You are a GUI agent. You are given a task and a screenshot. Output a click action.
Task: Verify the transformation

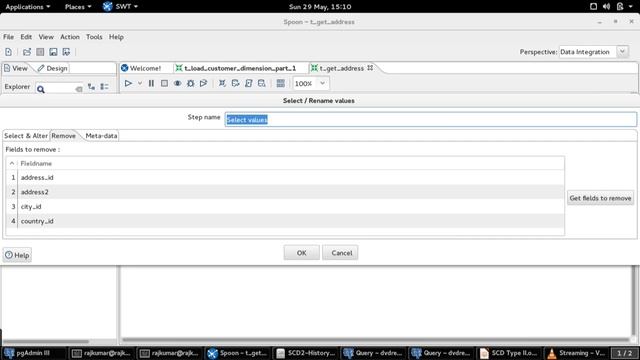222,83
